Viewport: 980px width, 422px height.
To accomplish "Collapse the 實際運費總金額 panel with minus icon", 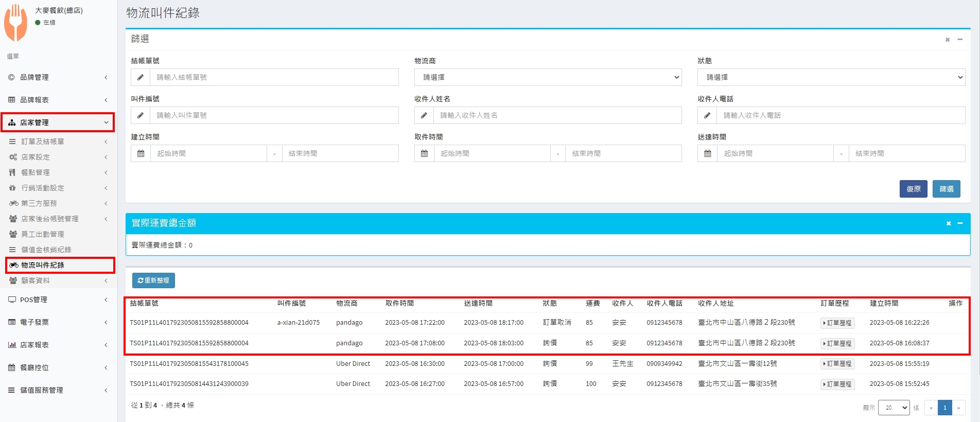I will (x=960, y=223).
